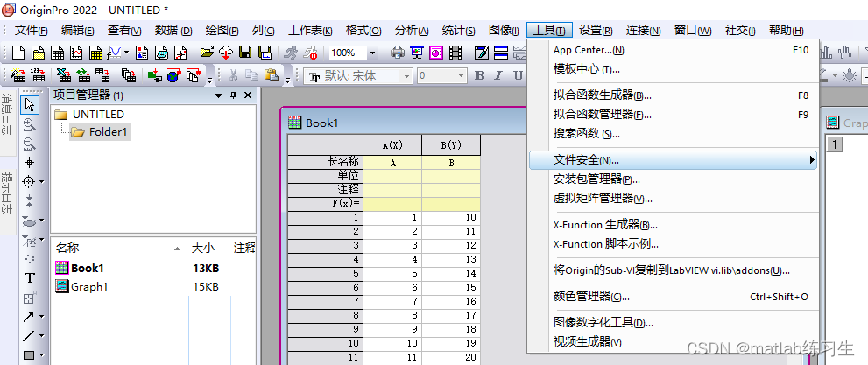Click the Import Wizard icon

click(x=18, y=75)
